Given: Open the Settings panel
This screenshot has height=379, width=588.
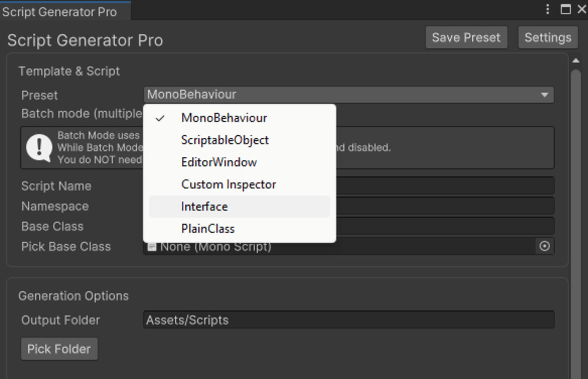Looking at the screenshot, I should coord(547,37).
